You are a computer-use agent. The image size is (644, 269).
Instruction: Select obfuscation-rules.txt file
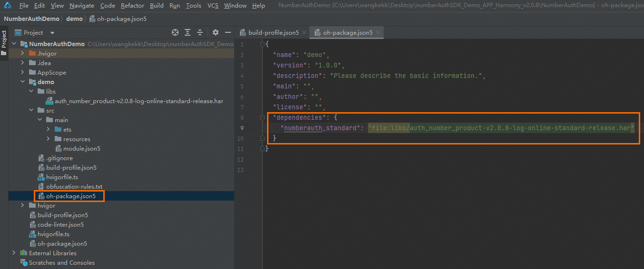click(x=74, y=186)
